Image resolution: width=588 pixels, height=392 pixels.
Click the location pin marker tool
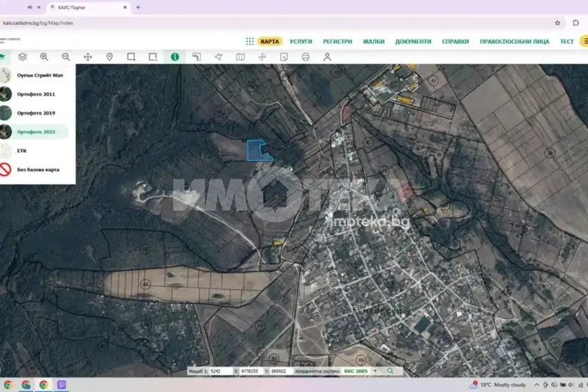[110, 57]
